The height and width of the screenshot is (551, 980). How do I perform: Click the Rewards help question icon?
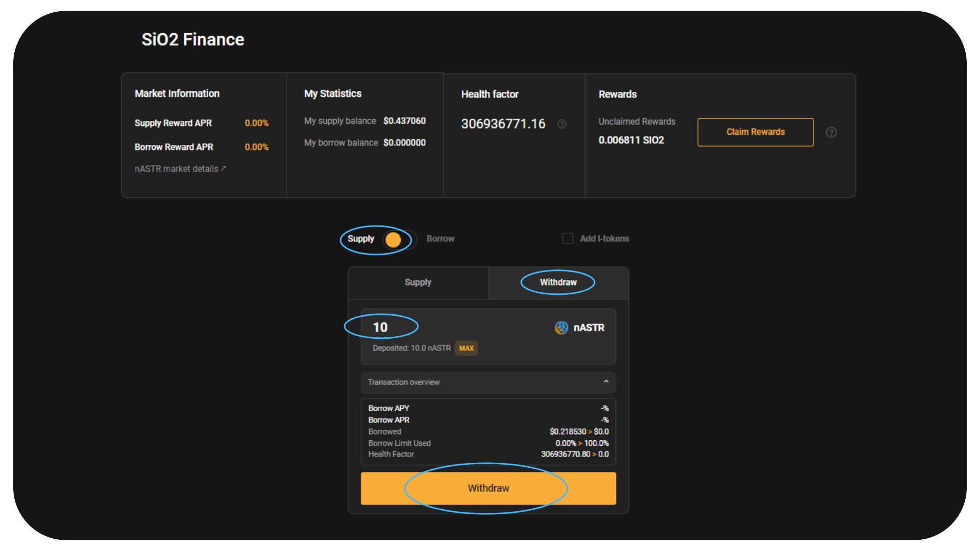click(831, 133)
